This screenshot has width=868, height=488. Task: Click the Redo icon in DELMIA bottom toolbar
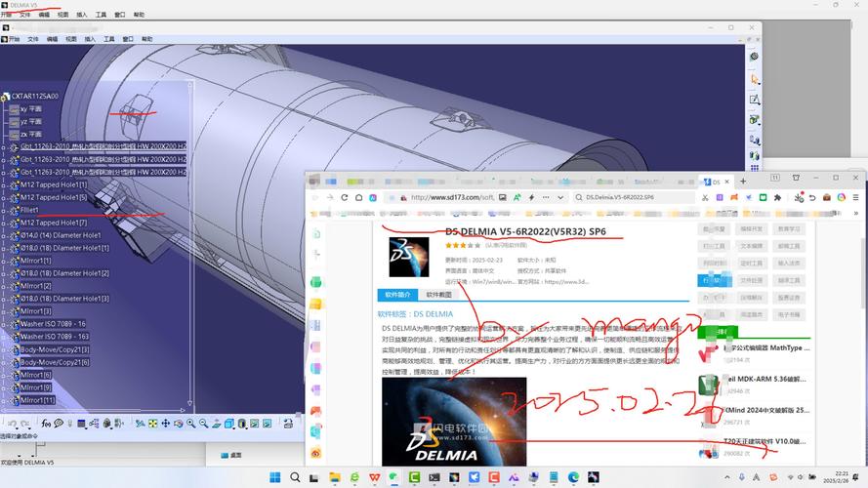pos(25,424)
